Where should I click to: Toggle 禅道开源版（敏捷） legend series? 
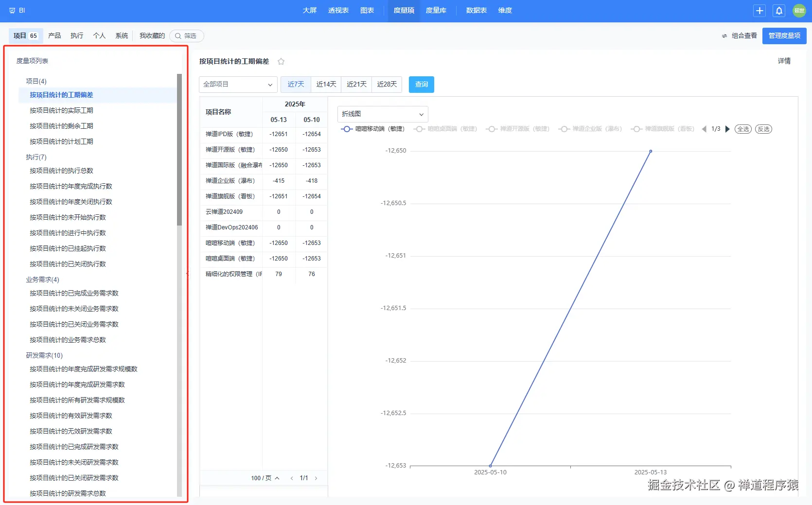point(518,129)
